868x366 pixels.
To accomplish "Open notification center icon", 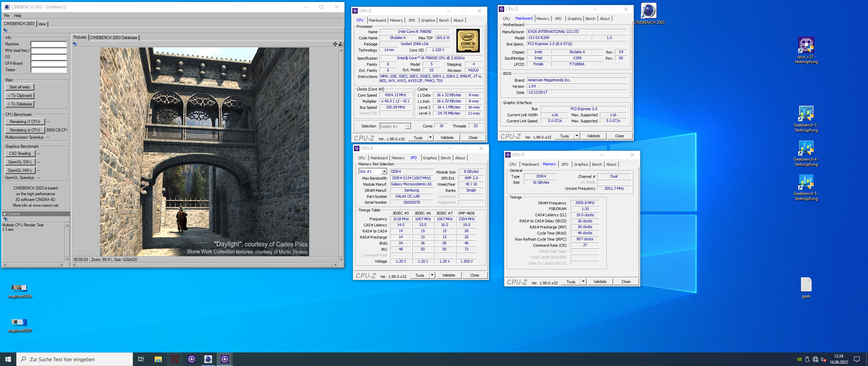I will [857, 359].
